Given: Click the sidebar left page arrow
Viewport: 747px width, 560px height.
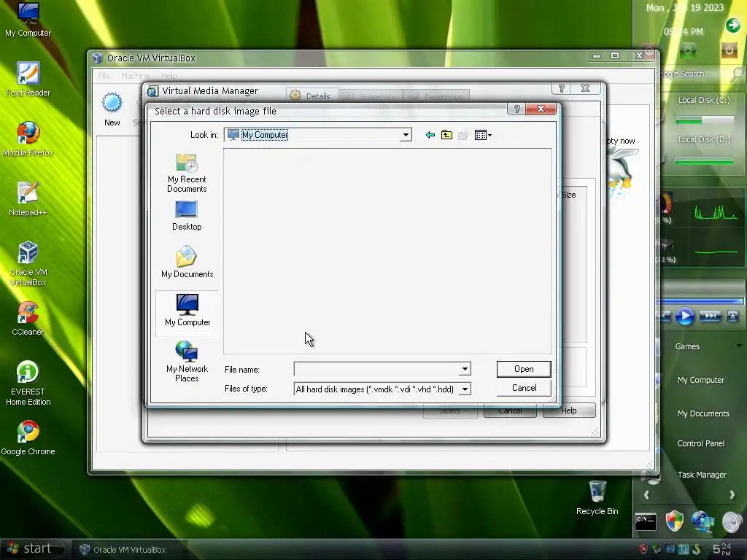Looking at the screenshot, I should pyautogui.click(x=646, y=495).
